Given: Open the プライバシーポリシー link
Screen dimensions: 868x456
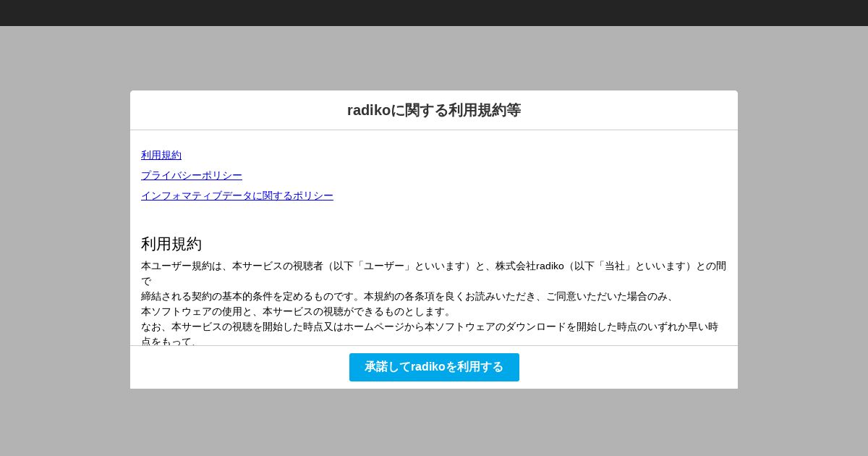Looking at the screenshot, I should coord(192,175).
